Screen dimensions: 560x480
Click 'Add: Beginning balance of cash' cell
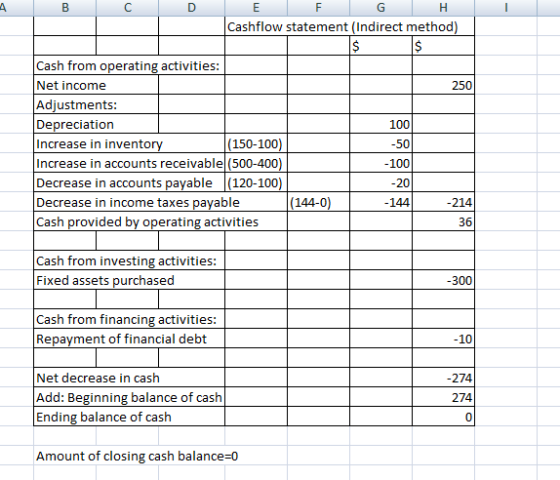point(129,397)
